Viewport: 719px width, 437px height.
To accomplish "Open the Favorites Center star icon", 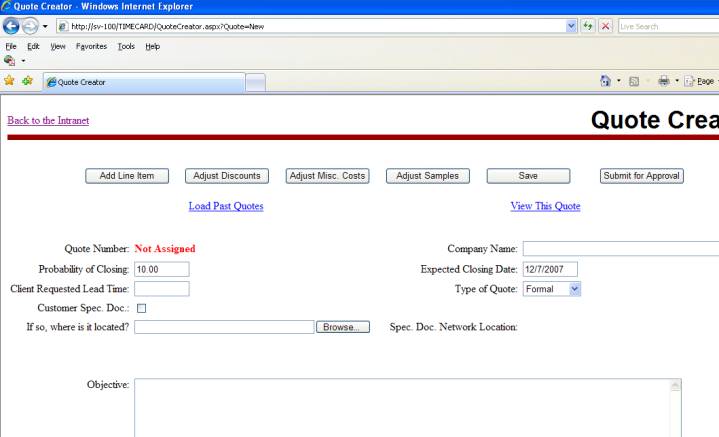I will (x=9, y=81).
